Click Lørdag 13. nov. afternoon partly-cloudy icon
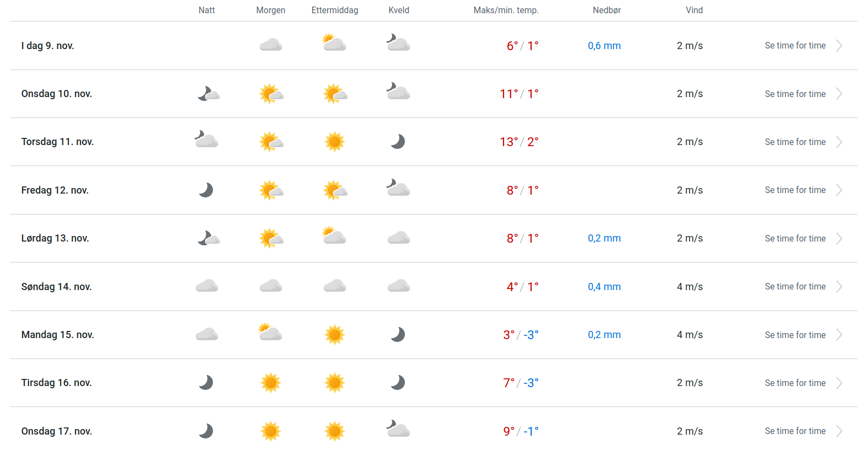The image size is (868, 455). point(334,237)
